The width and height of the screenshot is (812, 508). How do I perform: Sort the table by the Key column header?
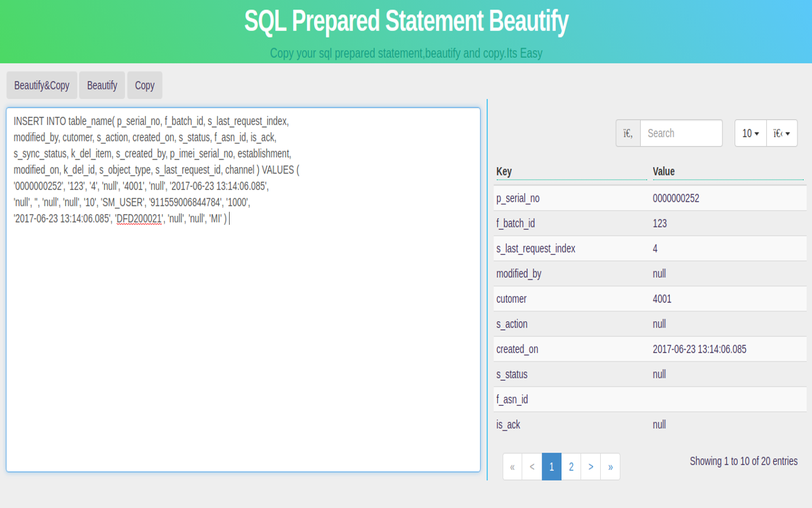[504, 171]
